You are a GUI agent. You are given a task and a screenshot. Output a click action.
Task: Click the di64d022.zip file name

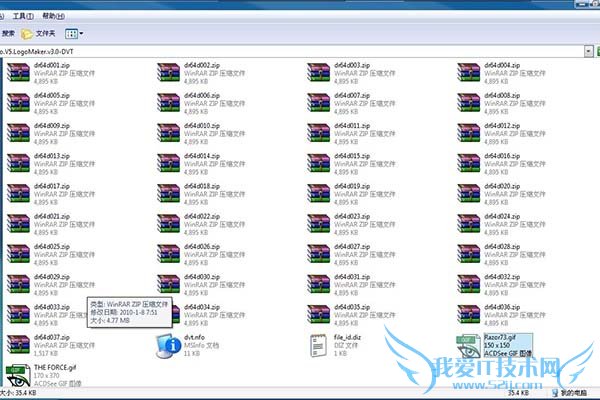(202, 217)
